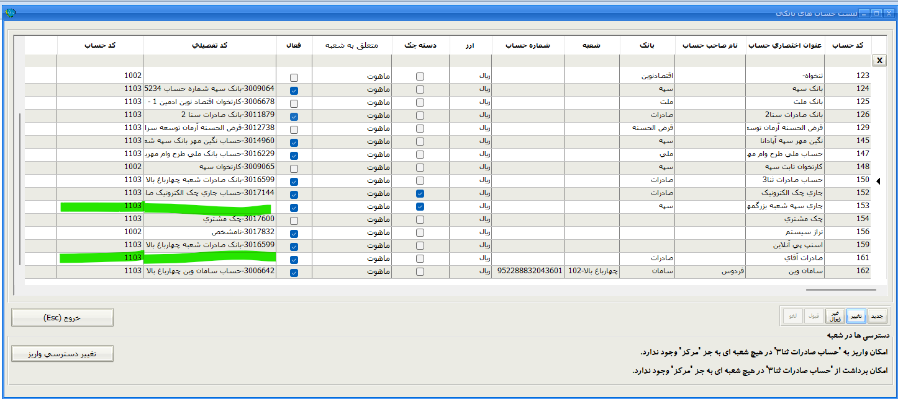
Task: Click the vertical scrollbar left of the grid
Action: [x=20, y=189]
